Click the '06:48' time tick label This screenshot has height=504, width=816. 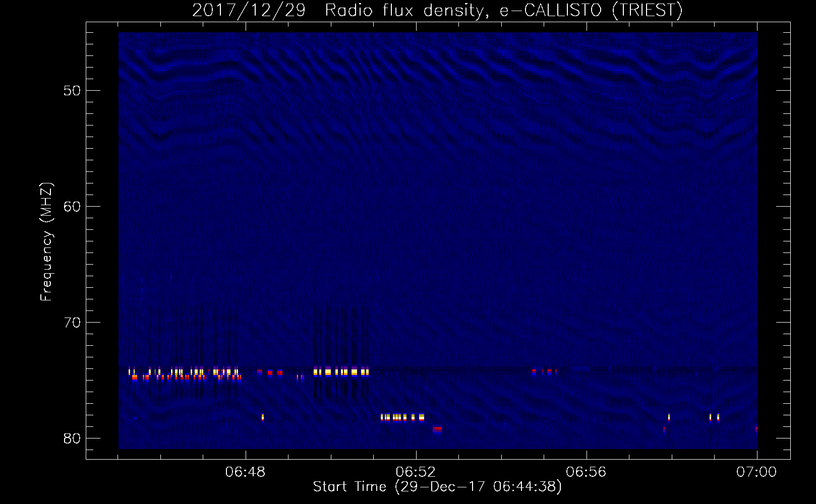(x=246, y=472)
